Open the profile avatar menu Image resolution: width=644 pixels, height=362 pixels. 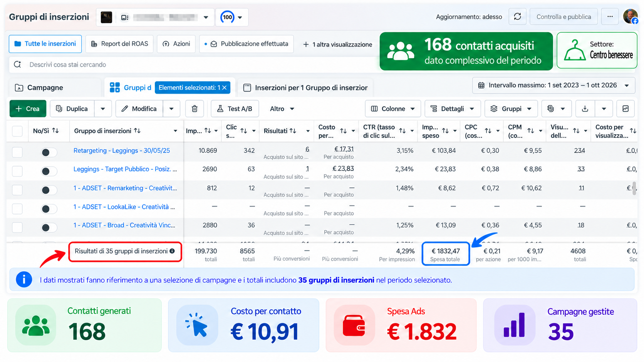[x=630, y=17]
